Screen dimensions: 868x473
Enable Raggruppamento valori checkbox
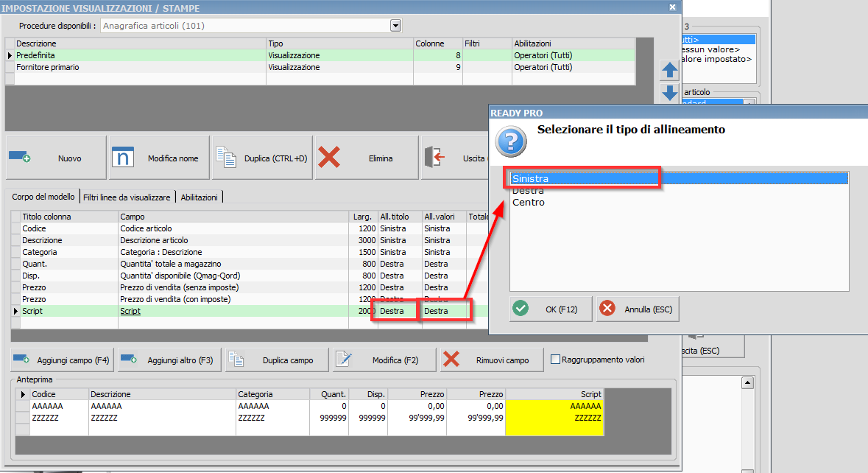tap(556, 360)
